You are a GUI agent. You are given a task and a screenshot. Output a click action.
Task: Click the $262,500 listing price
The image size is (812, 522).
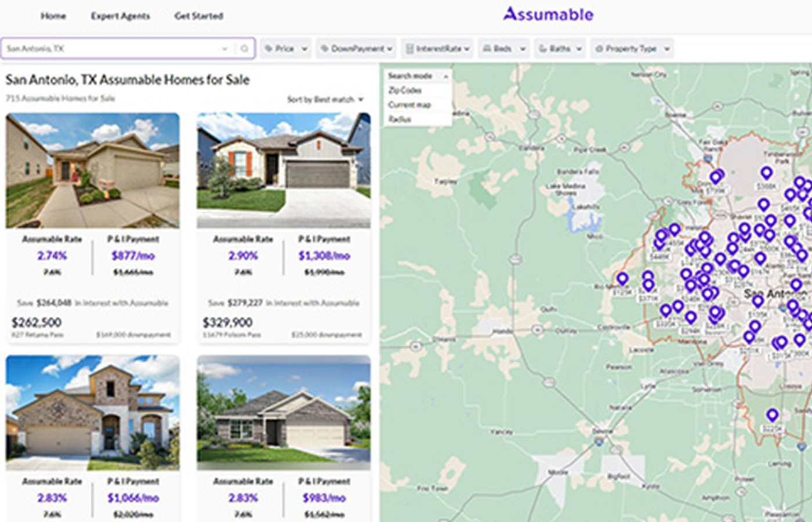[x=37, y=322]
